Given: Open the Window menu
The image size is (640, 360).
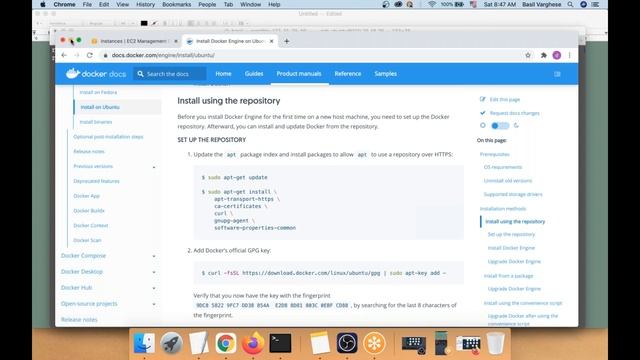Looking at the screenshot, I should click(x=250, y=4).
